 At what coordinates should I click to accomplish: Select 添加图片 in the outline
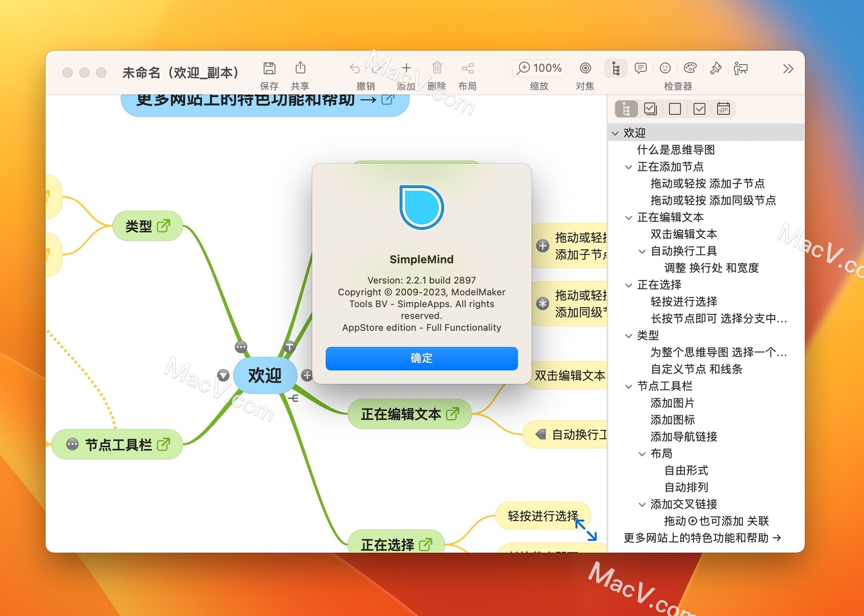point(672,403)
